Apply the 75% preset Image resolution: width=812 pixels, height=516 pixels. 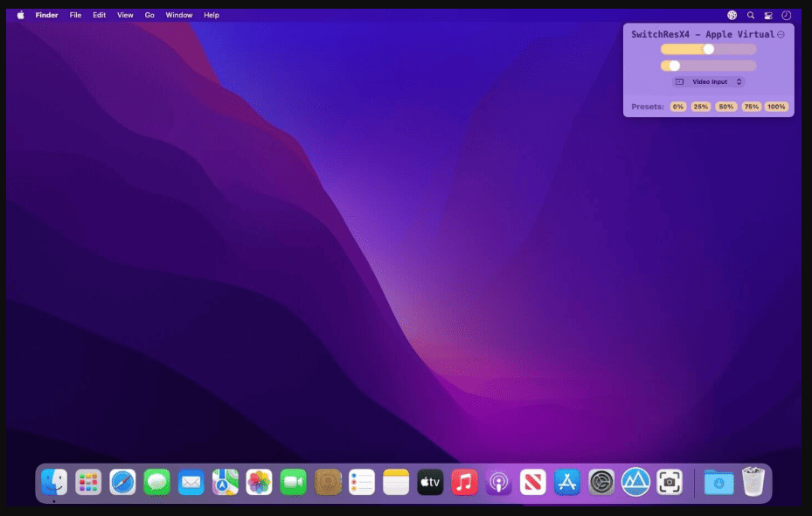[x=751, y=107]
